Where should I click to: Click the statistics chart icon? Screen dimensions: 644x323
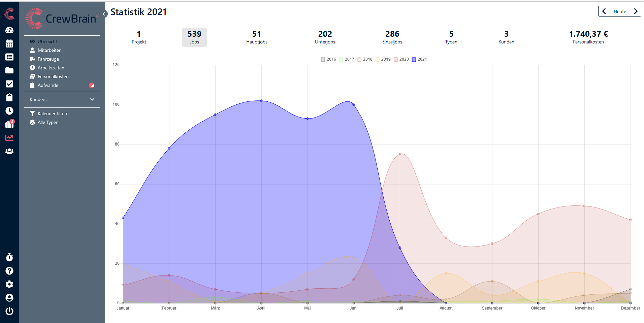9,138
